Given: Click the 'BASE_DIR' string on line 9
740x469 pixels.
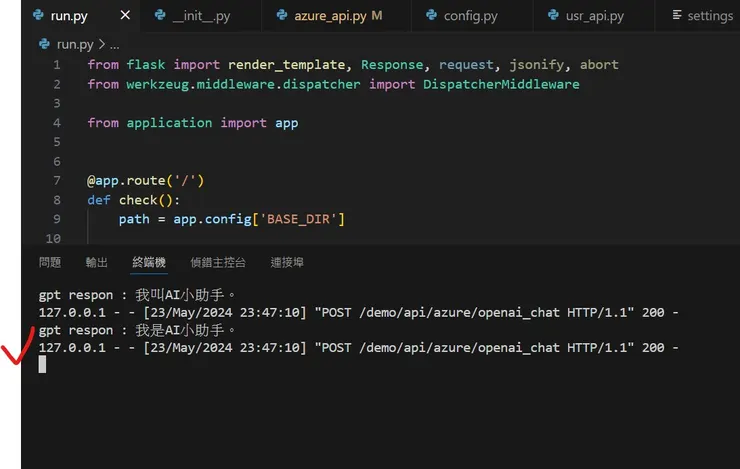Looking at the screenshot, I should pyautogui.click(x=298, y=219).
